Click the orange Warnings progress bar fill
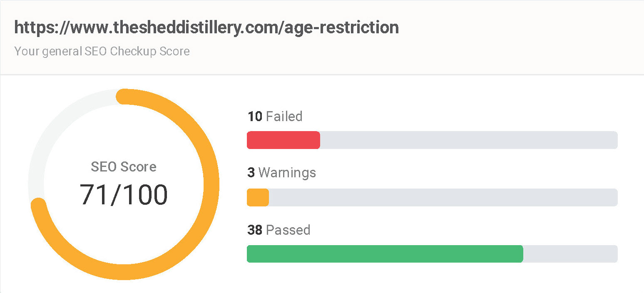This screenshot has width=644, height=293. [x=258, y=198]
